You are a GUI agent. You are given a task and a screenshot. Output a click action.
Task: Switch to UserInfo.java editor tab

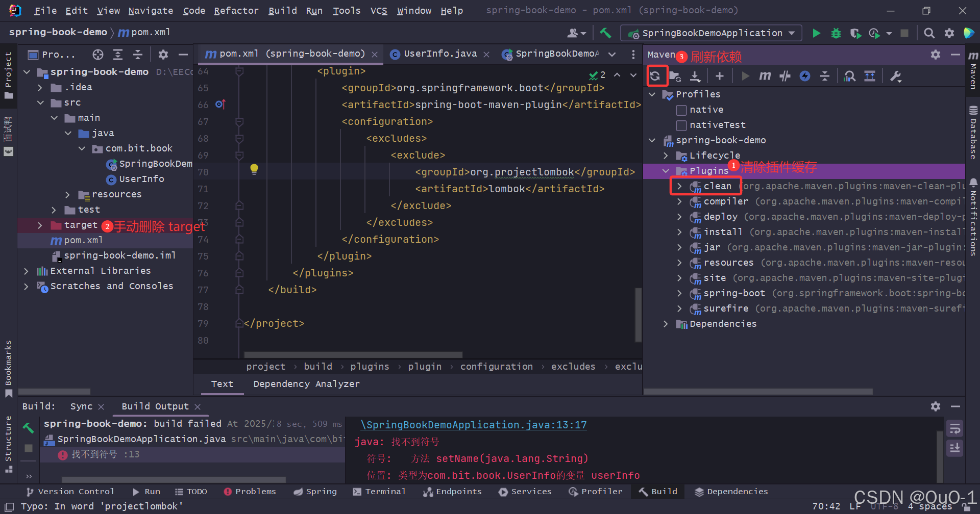(440, 54)
